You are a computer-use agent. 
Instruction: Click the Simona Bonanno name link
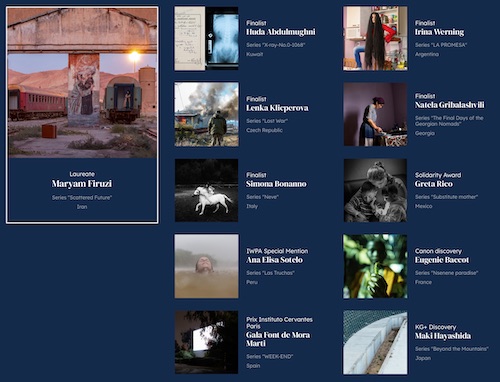[276, 184]
